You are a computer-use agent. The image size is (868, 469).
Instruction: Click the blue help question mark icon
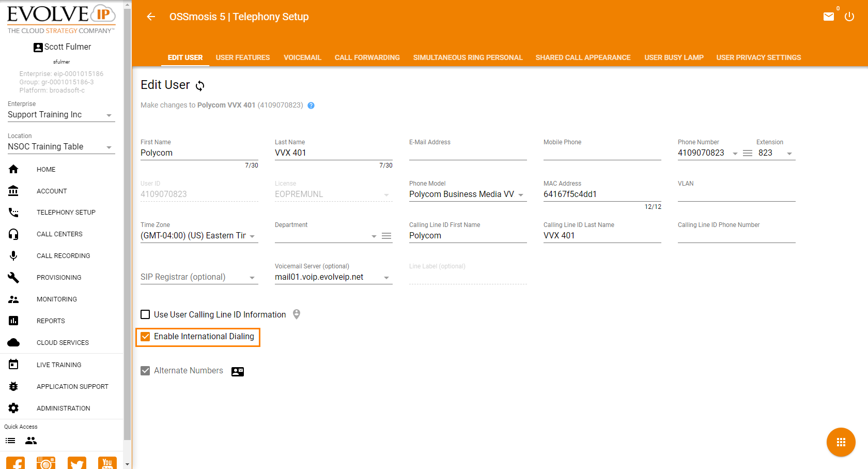tap(311, 105)
